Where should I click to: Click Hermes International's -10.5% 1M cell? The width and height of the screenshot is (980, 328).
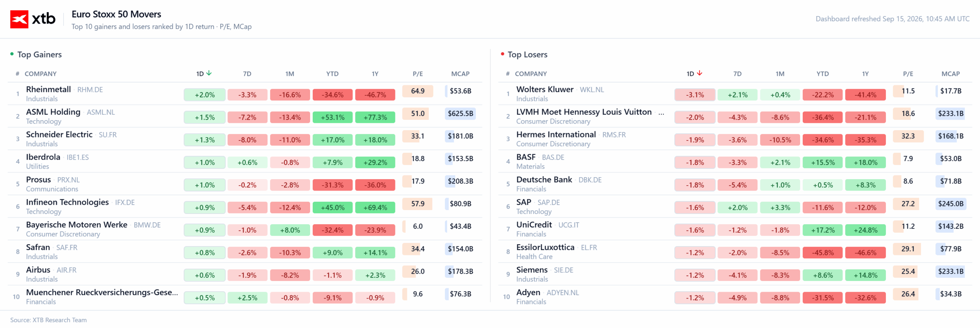(x=780, y=140)
